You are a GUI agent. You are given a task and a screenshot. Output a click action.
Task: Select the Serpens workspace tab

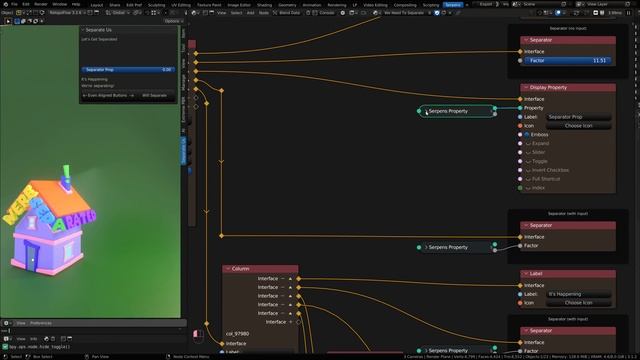453,5
